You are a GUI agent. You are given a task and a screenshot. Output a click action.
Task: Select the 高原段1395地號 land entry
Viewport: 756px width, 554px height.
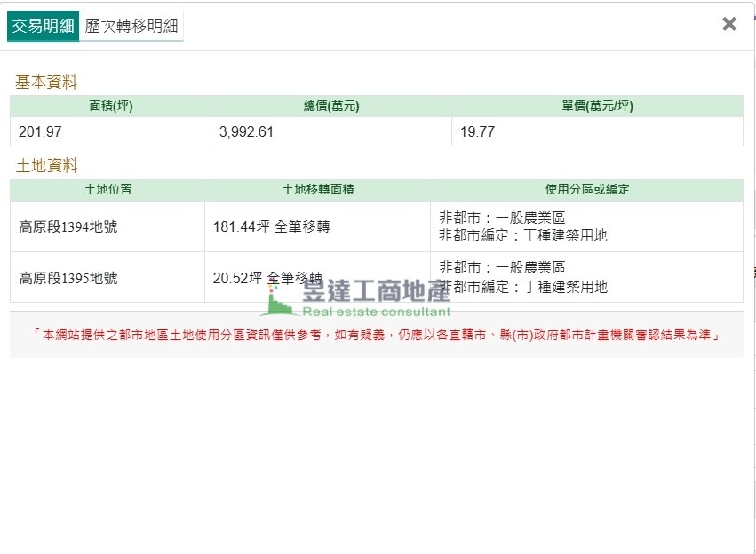(x=68, y=278)
